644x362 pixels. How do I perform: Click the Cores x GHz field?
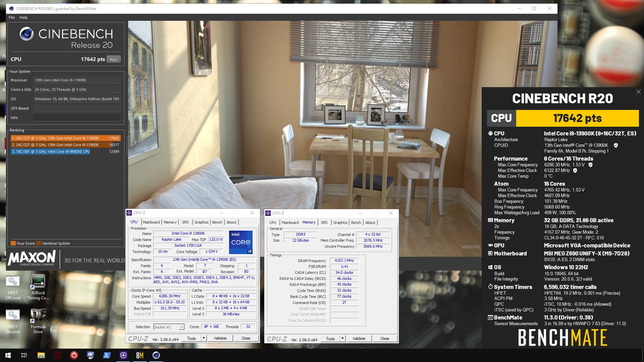(x=77, y=89)
